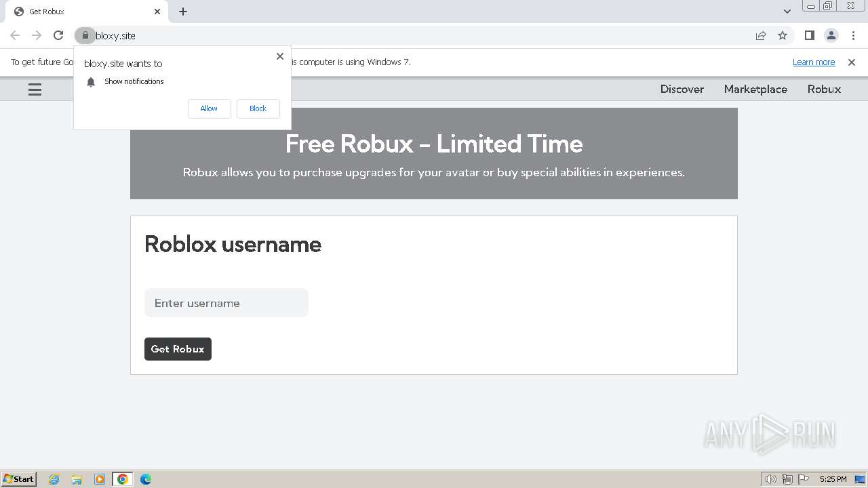Close the notification permission popup

pyautogui.click(x=280, y=56)
